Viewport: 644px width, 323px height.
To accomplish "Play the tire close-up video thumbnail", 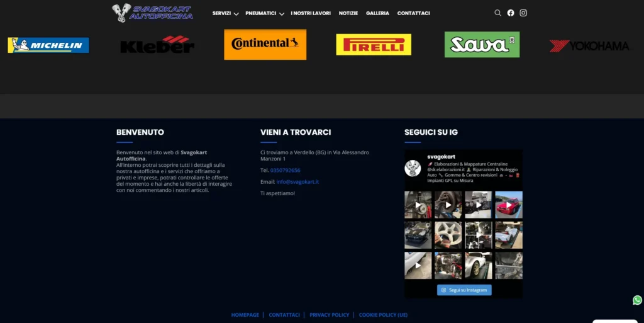I will 448,205.
